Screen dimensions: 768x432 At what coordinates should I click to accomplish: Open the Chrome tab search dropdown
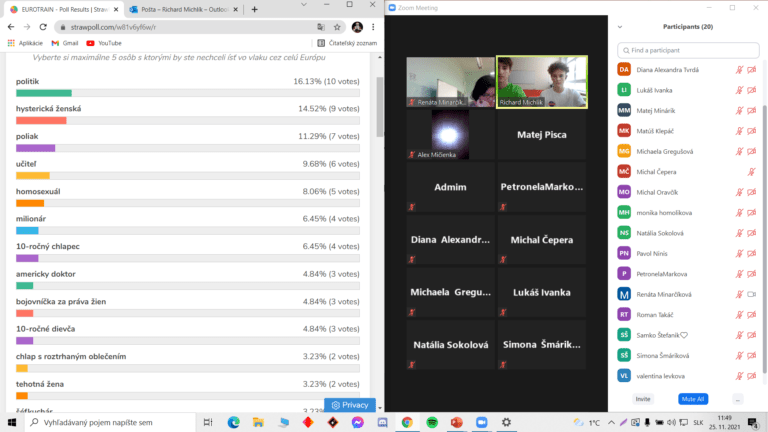click(304, 5)
